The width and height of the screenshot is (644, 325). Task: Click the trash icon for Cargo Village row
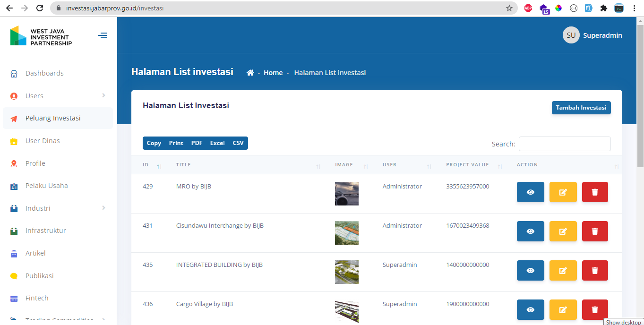pyautogui.click(x=594, y=309)
